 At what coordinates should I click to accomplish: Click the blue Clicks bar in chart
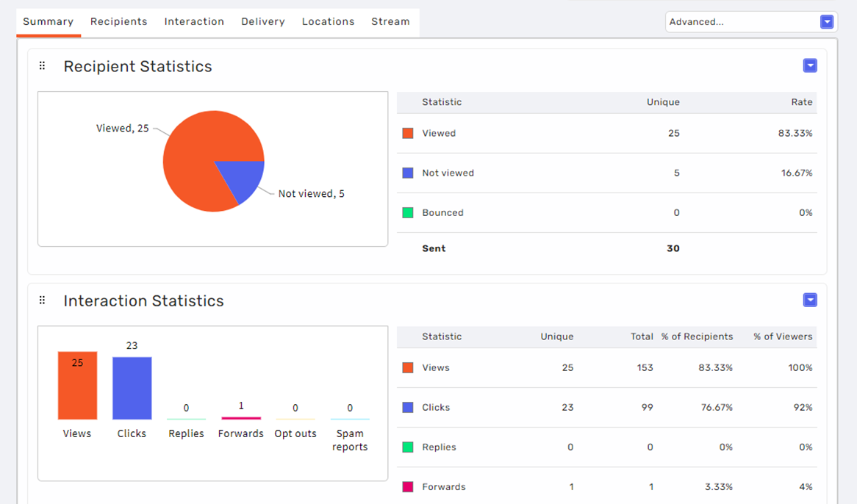tap(132, 388)
